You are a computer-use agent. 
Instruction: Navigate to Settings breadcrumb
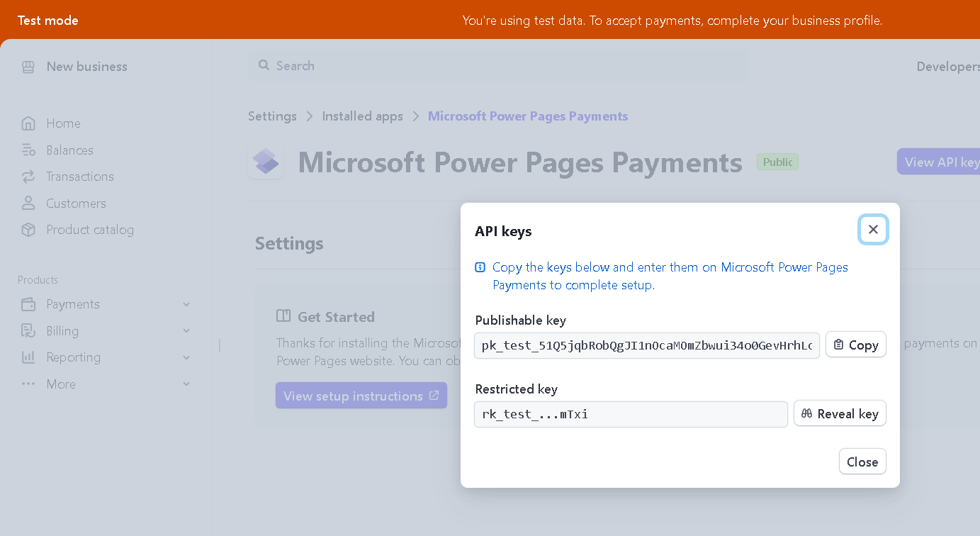click(272, 116)
